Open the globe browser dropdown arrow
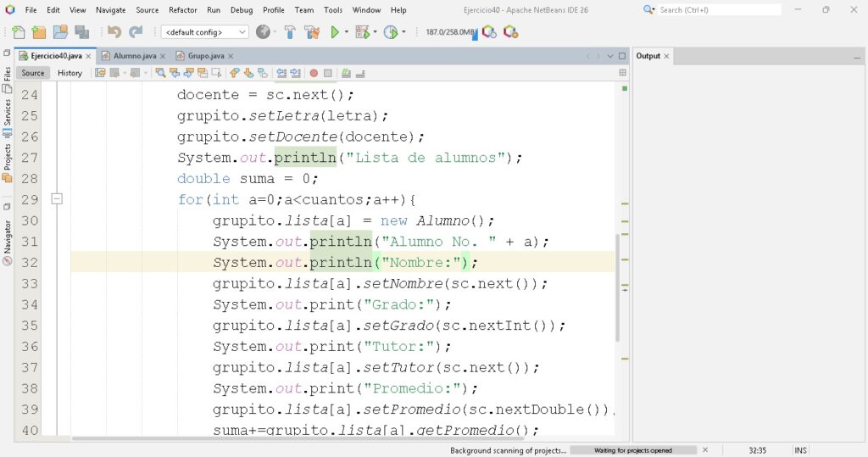The width and height of the screenshot is (868, 457). point(275,32)
